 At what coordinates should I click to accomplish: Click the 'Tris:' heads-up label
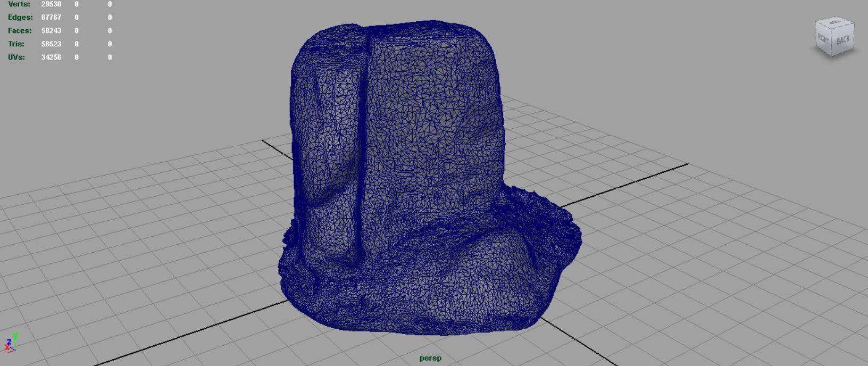pos(16,44)
